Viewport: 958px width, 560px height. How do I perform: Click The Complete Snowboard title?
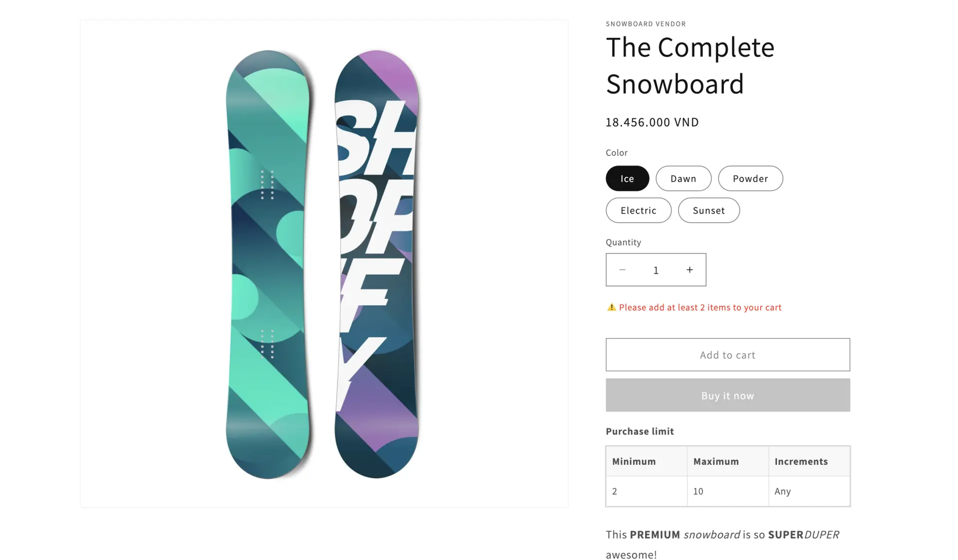click(x=690, y=65)
